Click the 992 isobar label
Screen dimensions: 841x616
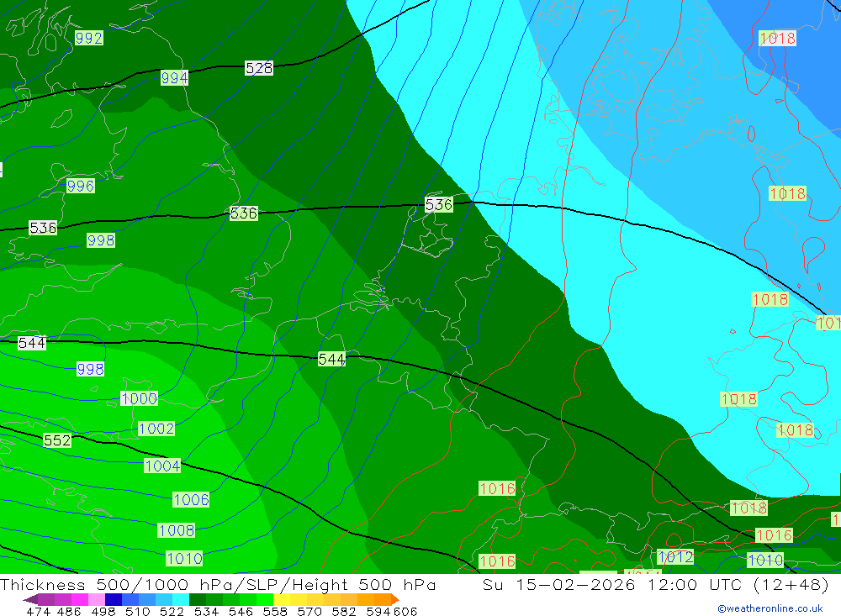88,38
